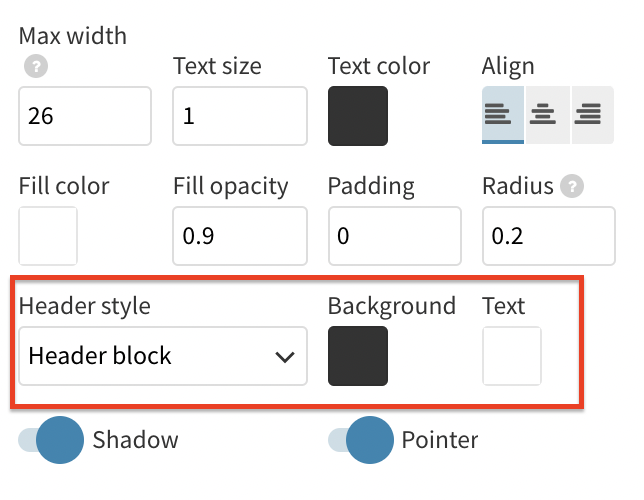Focus the Radius input field
The height and width of the screenshot is (500, 644).
pos(549,236)
